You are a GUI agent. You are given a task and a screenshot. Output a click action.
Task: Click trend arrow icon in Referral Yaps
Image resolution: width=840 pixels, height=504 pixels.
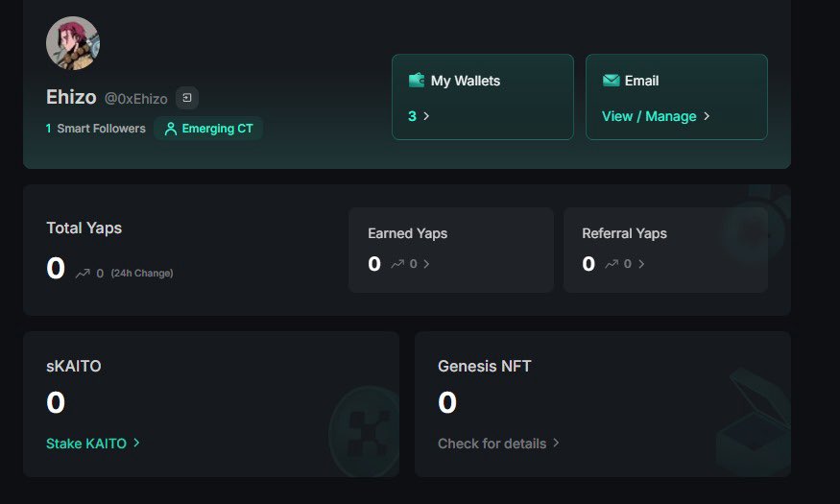pos(612,263)
